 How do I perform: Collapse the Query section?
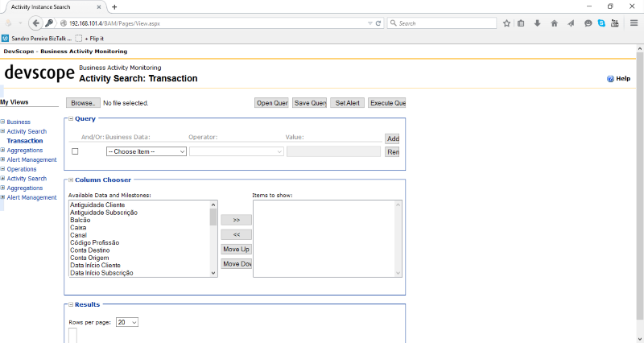(69, 119)
